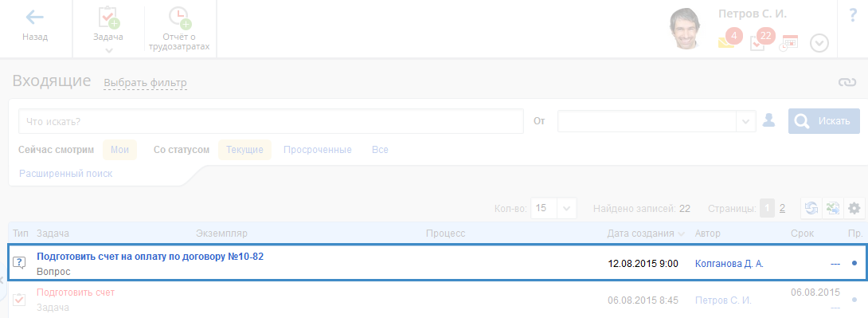Image resolution: width=868 pixels, height=318 pixels.
Task: Open the От author dropdown
Action: [656, 121]
